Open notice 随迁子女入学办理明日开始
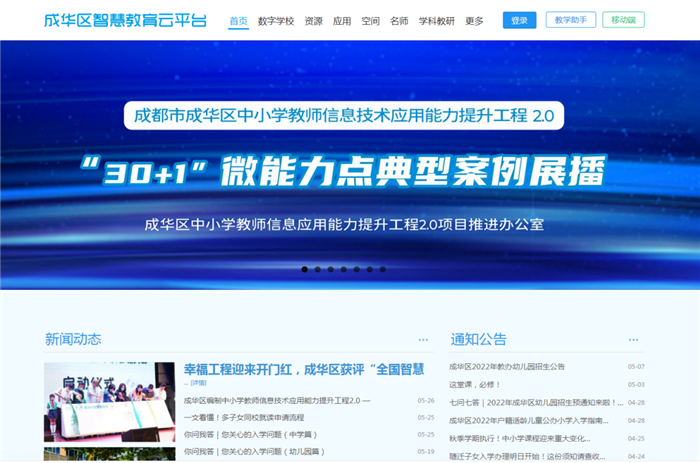 (x=527, y=456)
